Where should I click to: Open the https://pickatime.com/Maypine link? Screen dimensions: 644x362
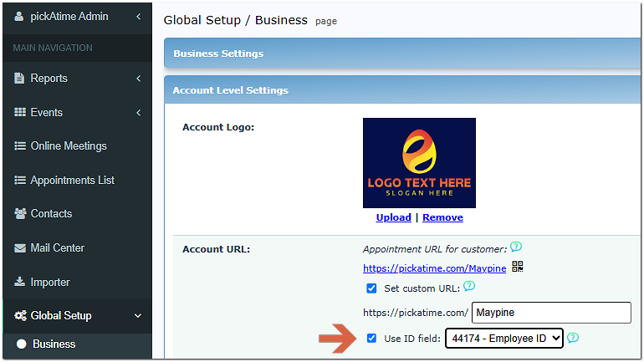(435, 268)
